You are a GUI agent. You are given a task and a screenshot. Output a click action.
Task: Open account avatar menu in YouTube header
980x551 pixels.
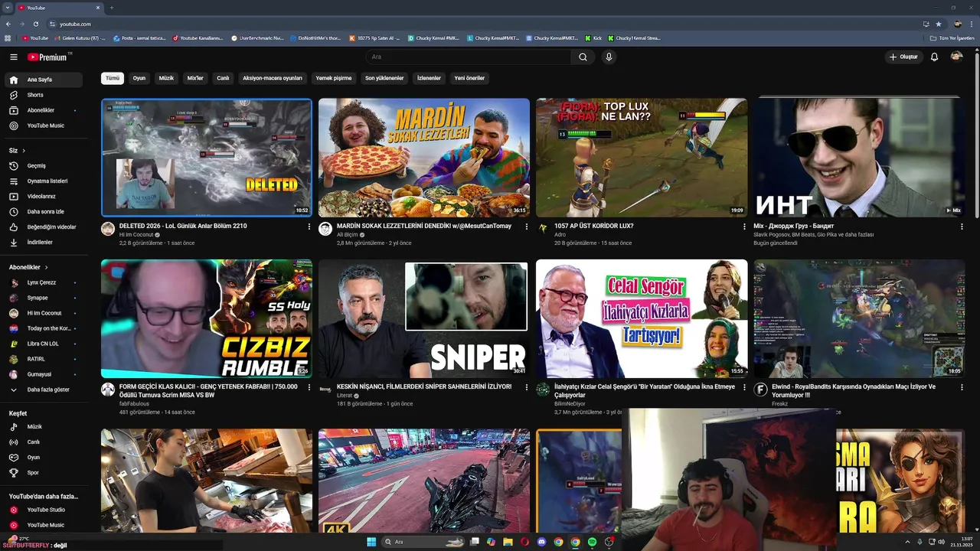click(x=956, y=57)
